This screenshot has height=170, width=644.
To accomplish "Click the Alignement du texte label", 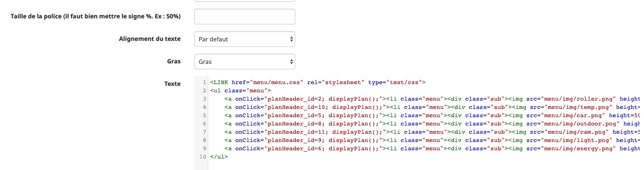I will coord(150,39).
